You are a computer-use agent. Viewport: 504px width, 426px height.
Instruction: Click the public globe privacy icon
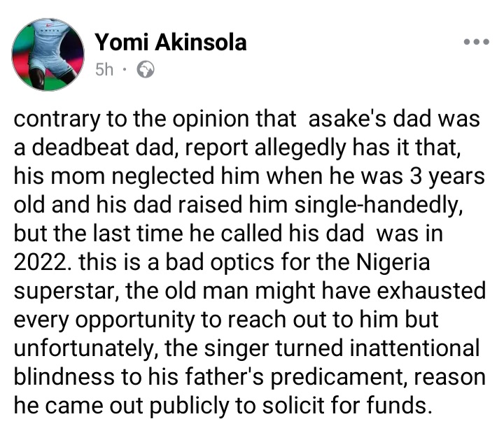tap(146, 70)
